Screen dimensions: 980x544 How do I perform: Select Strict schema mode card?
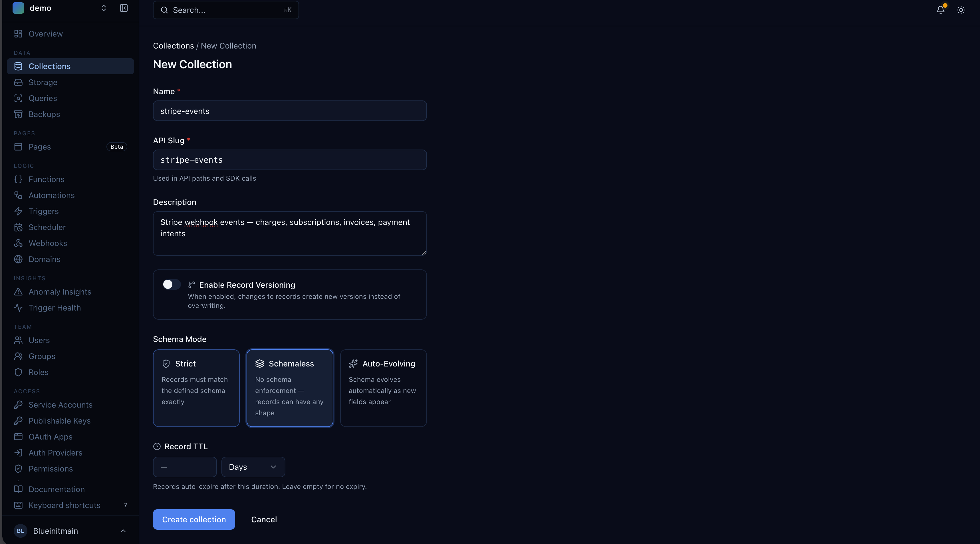pos(196,388)
